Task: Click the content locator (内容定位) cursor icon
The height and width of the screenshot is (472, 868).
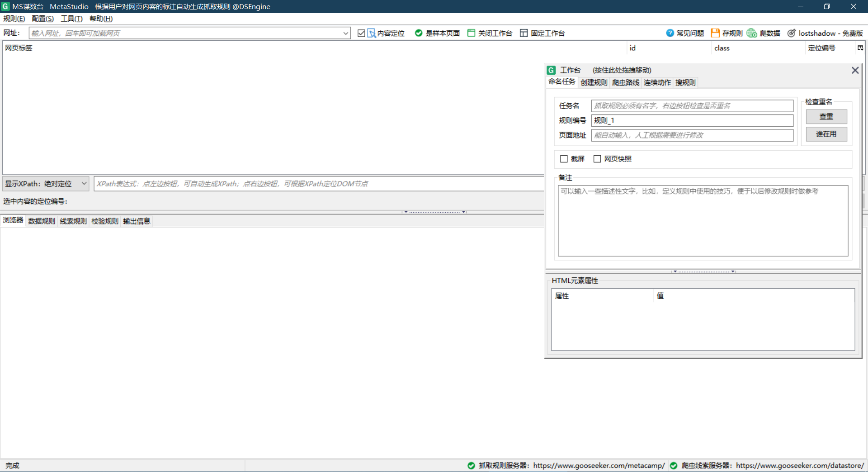Action: point(372,33)
